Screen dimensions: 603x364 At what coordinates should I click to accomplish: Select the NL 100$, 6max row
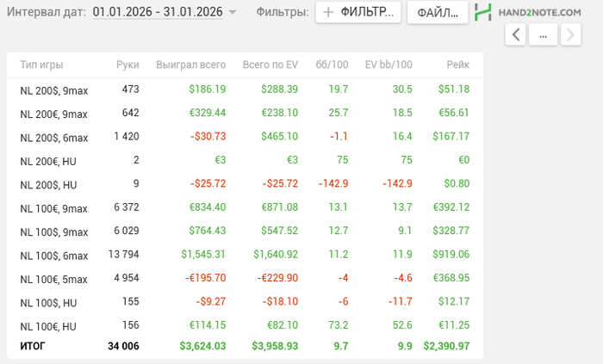tap(53, 256)
